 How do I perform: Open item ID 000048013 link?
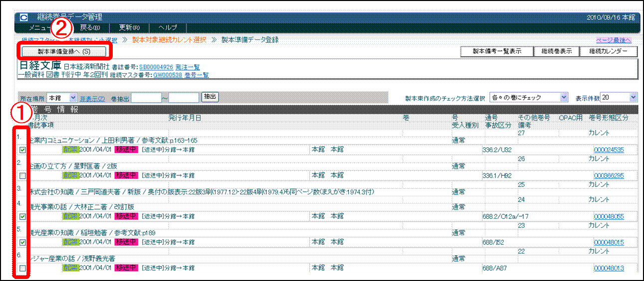pyautogui.click(x=609, y=269)
